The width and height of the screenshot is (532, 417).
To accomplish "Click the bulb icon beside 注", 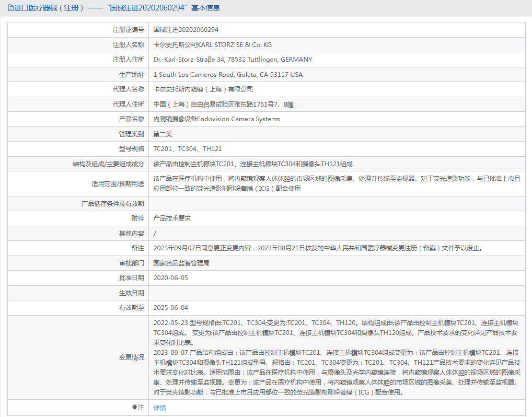I will [x=134, y=407].
